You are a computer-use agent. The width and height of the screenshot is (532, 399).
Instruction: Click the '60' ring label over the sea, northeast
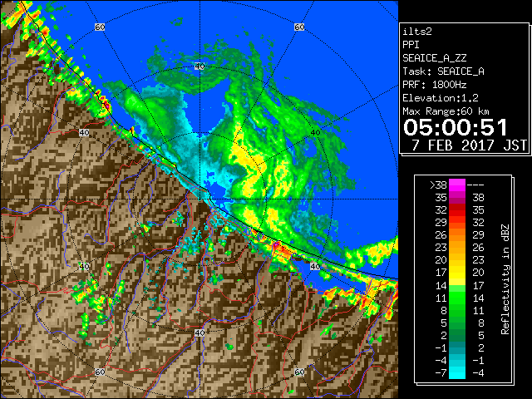coord(299,27)
